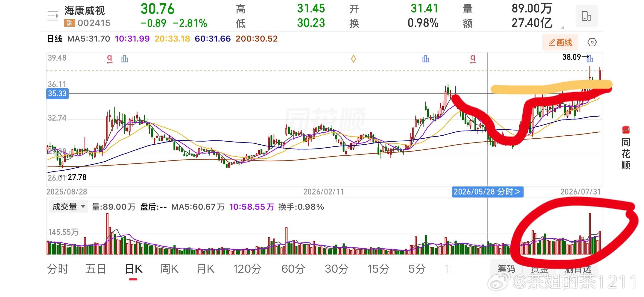644x297 pixels.
Task: Click the 换手:0.98% turnover readout
Action: 301,207
